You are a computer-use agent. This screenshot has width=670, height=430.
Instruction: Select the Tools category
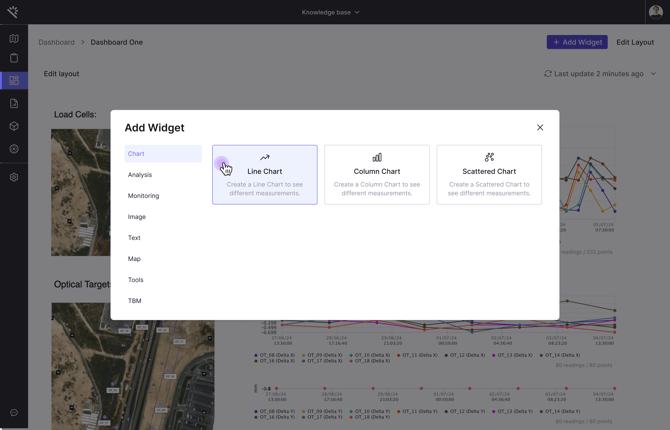pos(163,280)
